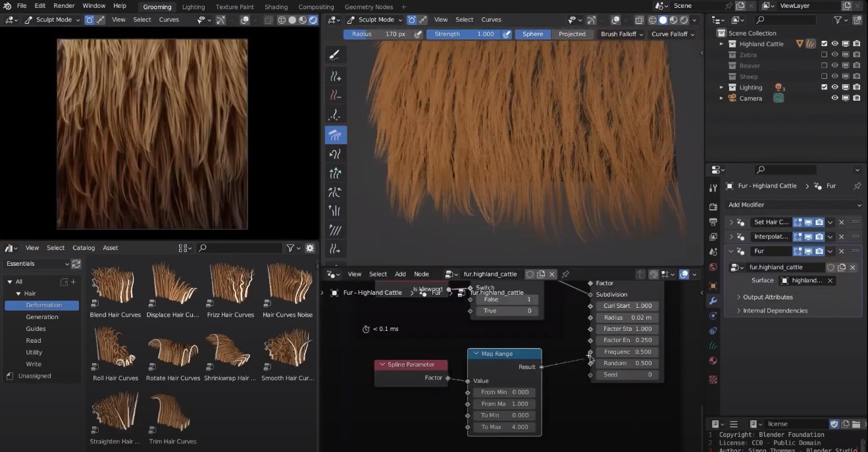This screenshot has height=452, width=868.
Task: Click the brush Strength slider
Action: [x=464, y=34]
